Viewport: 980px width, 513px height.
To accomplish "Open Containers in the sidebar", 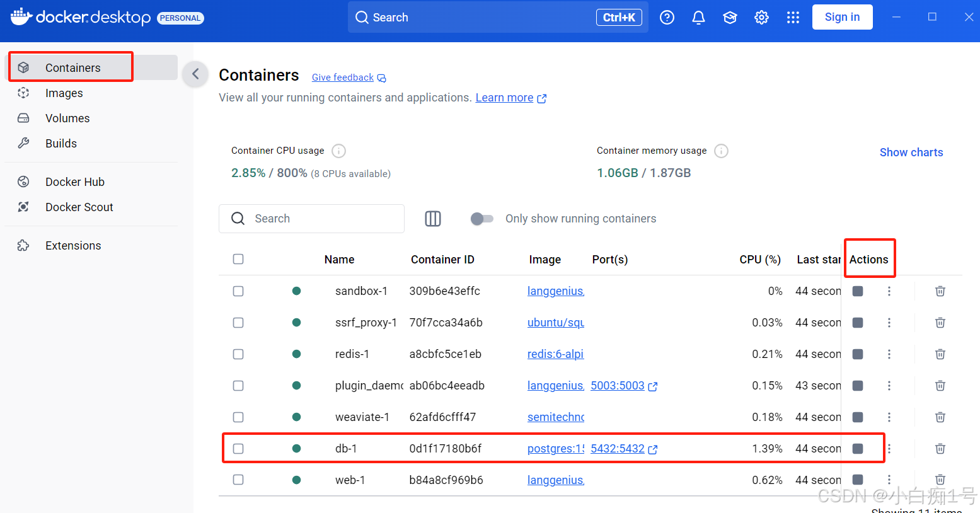I will [x=92, y=67].
